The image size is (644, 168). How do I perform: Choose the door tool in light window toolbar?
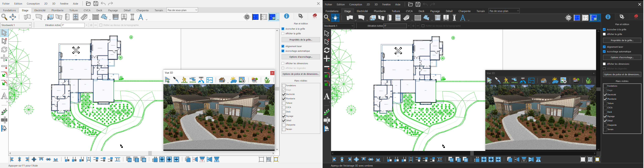coord(67,17)
